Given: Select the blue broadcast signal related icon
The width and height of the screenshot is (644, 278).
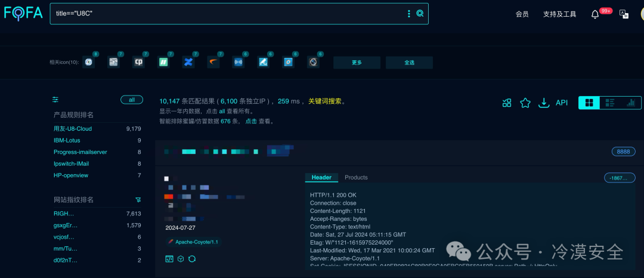Looking at the screenshot, I should pyautogui.click(x=238, y=63).
